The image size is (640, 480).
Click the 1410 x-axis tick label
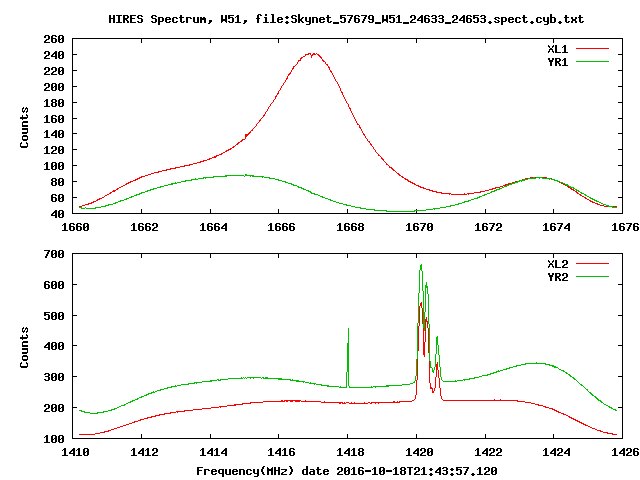coord(75,452)
